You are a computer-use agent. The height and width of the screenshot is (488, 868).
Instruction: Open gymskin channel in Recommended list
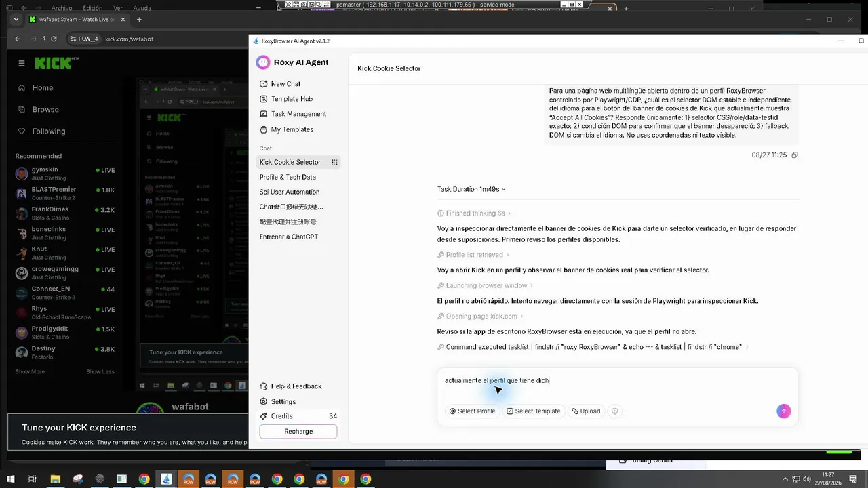click(x=65, y=174)
